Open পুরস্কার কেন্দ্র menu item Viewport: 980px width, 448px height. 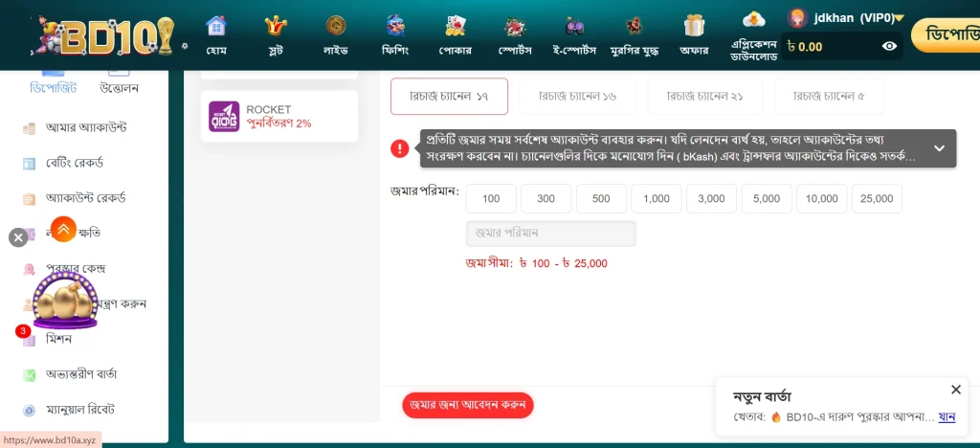[x=76, y=269]
